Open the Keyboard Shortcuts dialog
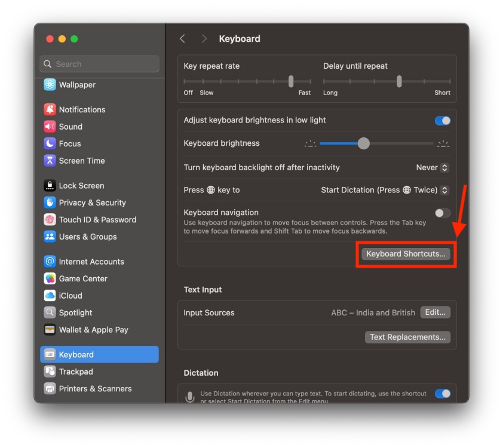 [x=405, y=253]
